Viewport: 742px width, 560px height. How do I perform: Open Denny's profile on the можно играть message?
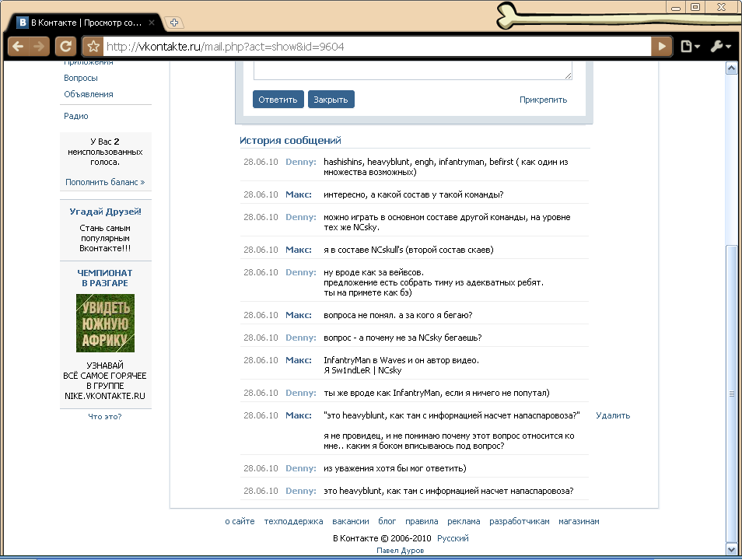pos(300,217)
